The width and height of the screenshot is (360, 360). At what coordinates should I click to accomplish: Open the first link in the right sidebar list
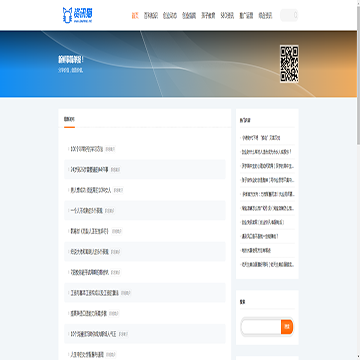tap(261, 137)
